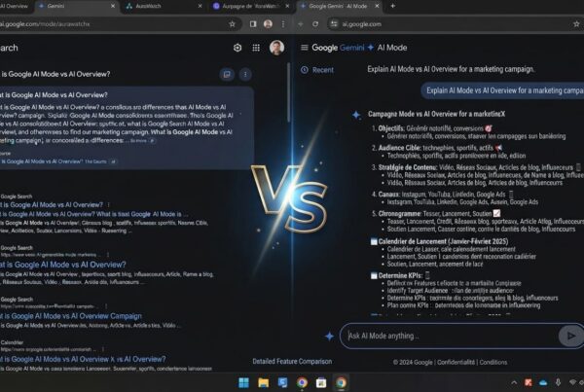Click calendar icon beside Calendrier de Lancement
The image size is (584, 392).
(374, 241)
